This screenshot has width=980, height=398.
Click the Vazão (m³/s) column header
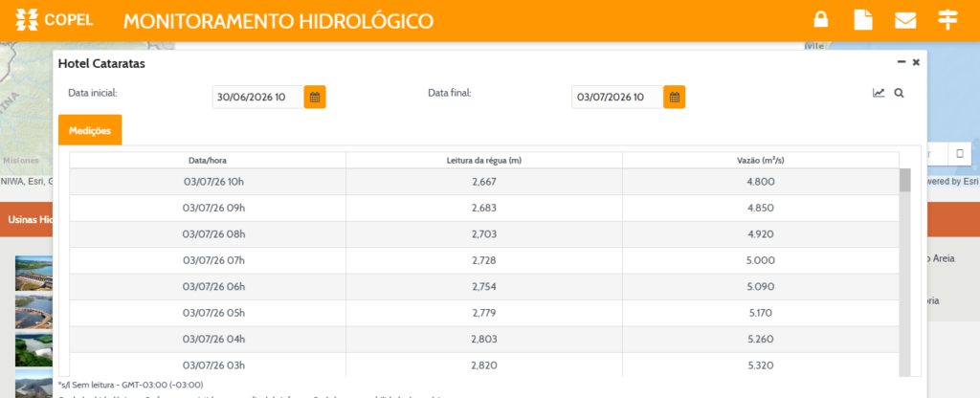761,160
